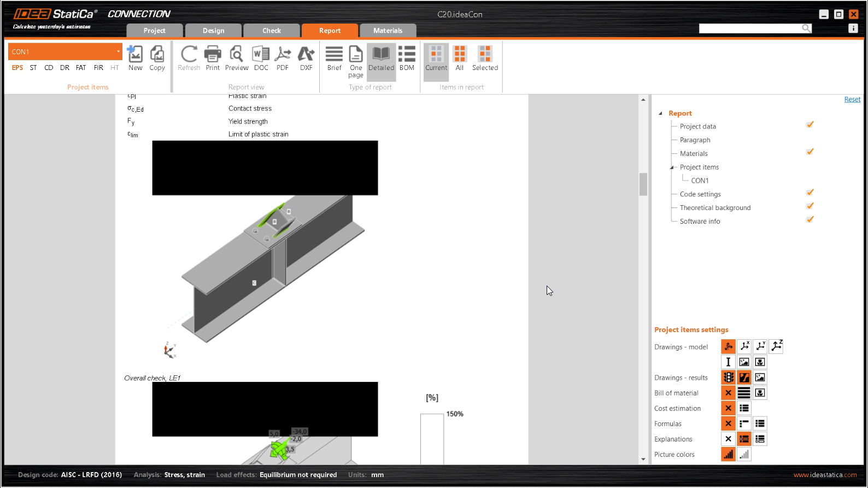Select the Z-axis model drawing view

tap(776, 346)
